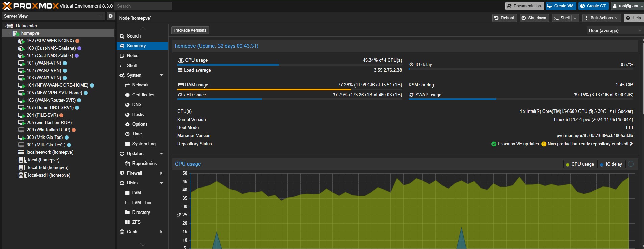Open the Hour (average) timeframe dropdown
This screenshot has width=644, height=249.
click(614, 30)
